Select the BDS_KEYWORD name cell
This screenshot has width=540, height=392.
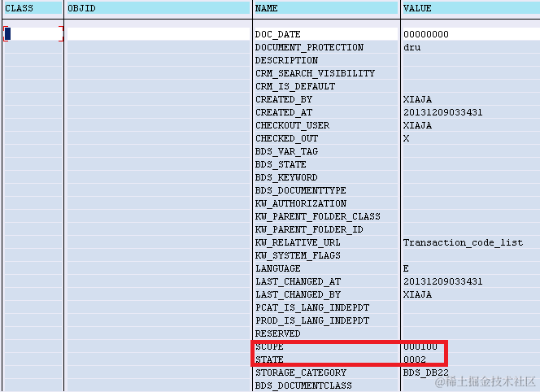pos(326,177)
